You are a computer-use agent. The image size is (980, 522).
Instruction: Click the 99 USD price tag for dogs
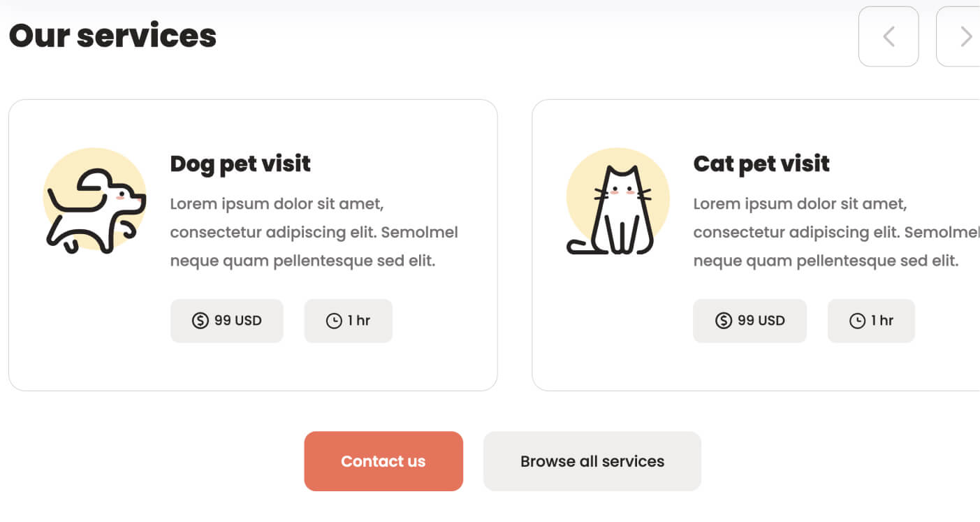[x=226, y=321]
